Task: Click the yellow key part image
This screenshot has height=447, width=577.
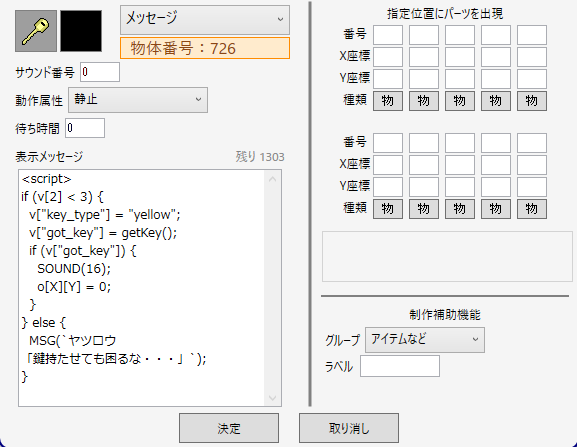Action: (x=36, y=31)
